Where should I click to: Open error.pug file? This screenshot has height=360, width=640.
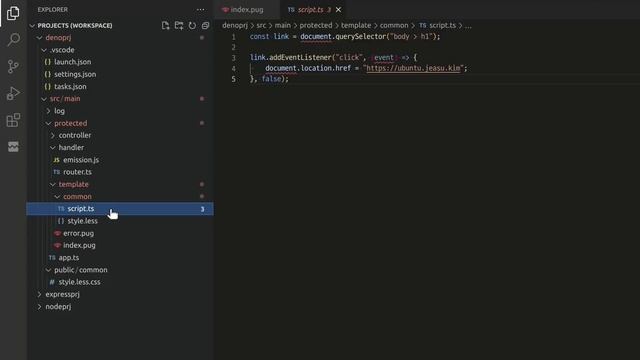(78, 233)
